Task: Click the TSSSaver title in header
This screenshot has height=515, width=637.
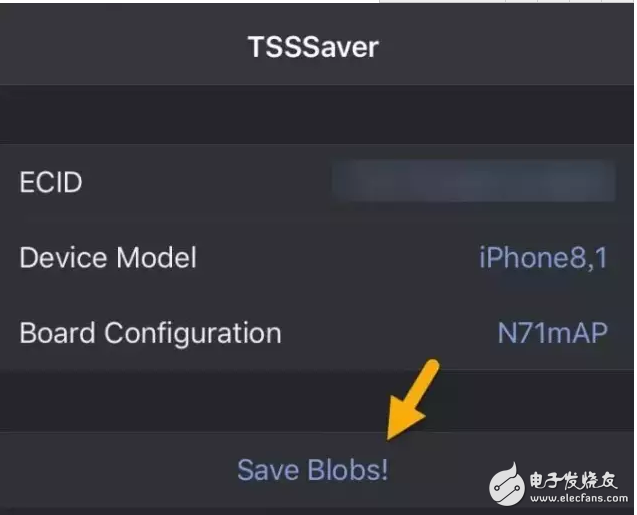Action: pyautogui.click(x=313, y=47)
